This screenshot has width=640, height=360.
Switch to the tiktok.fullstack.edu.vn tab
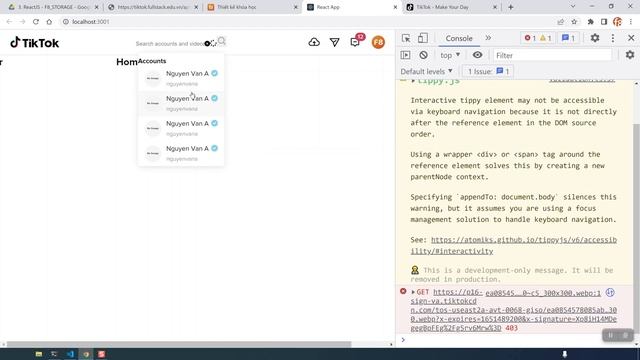coord(152,7)
